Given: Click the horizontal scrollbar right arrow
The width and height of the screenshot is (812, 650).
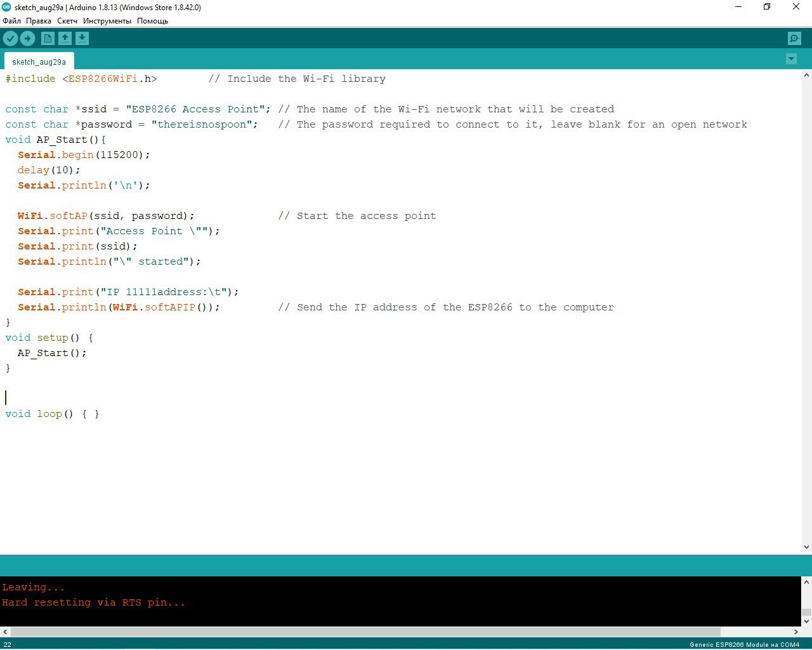Looking at the screenshot, I should pyautogui.click(x=796, y=632).
